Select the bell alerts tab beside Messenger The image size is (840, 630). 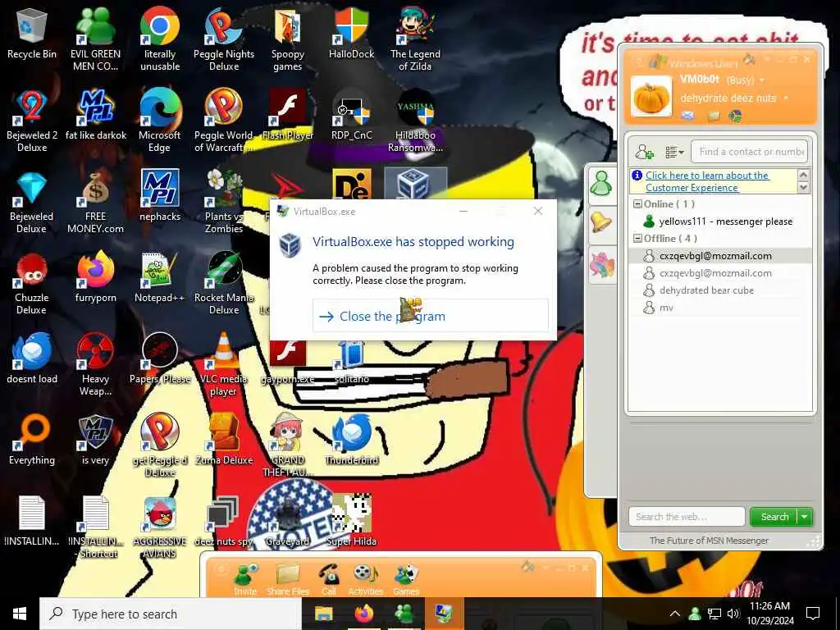click(x=601, y=222)
